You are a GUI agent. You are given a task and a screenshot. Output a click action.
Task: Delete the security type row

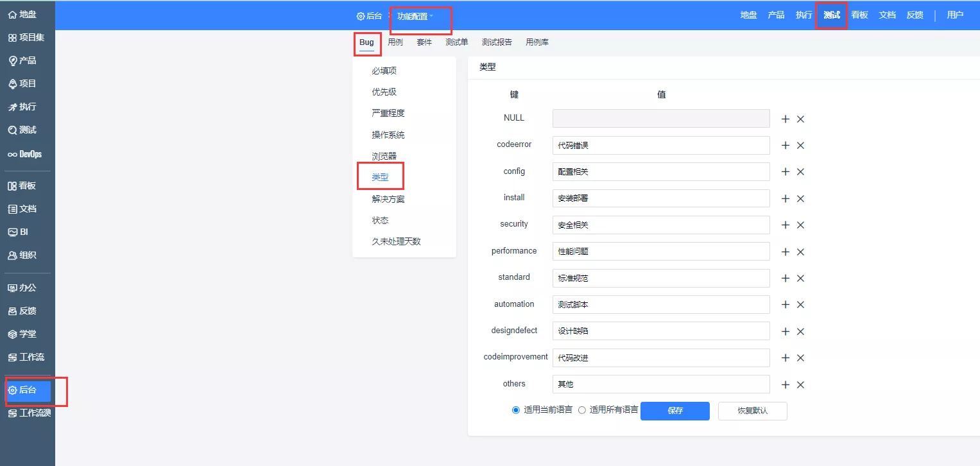tap(800, 225)
